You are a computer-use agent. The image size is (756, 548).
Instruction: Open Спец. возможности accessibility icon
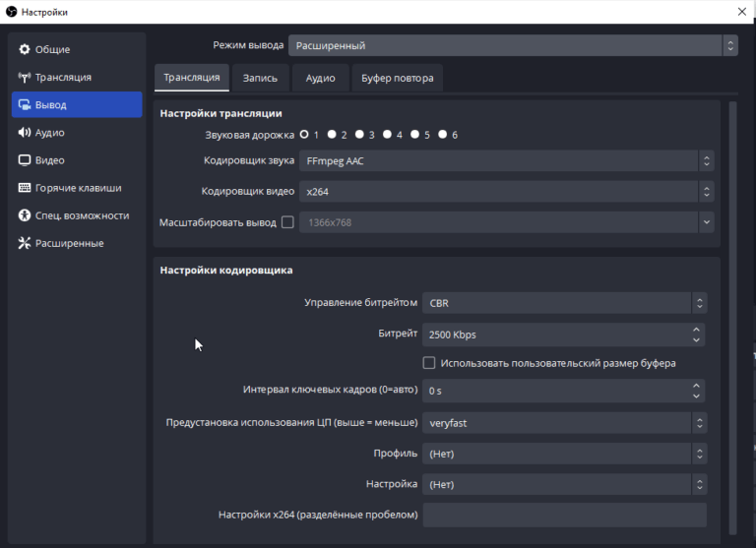[x=25, y=215]
